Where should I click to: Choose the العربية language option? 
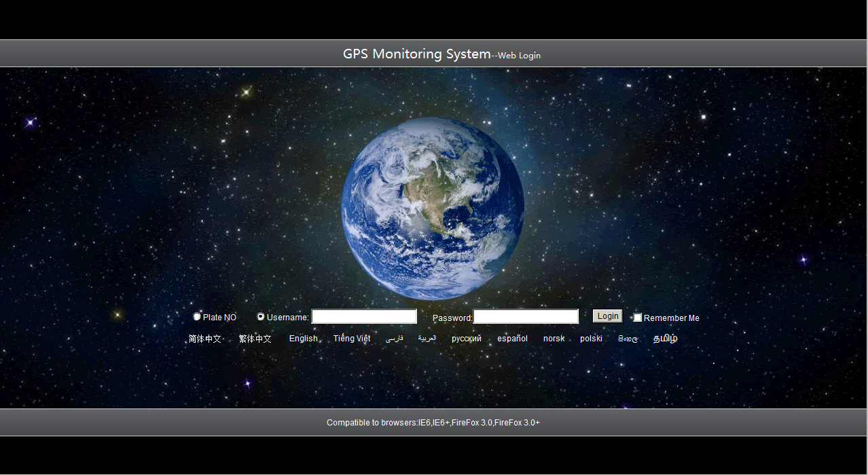(429, 338)
